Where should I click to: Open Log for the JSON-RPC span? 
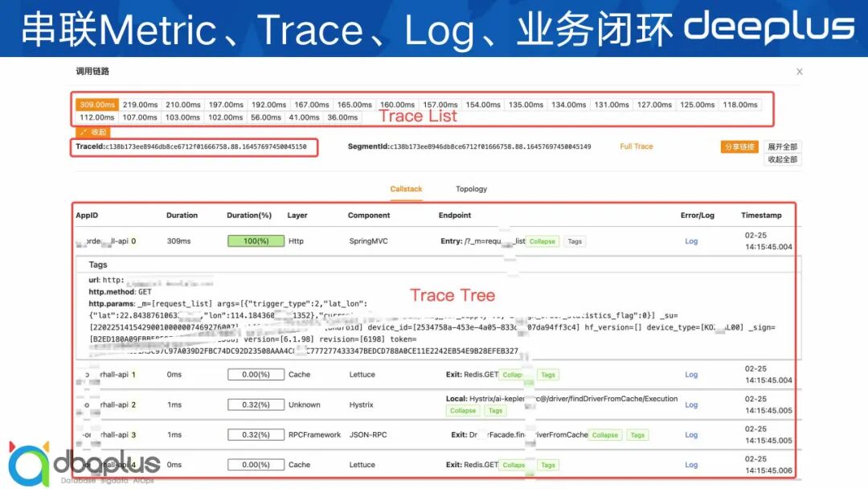click(x=691, y=435)
